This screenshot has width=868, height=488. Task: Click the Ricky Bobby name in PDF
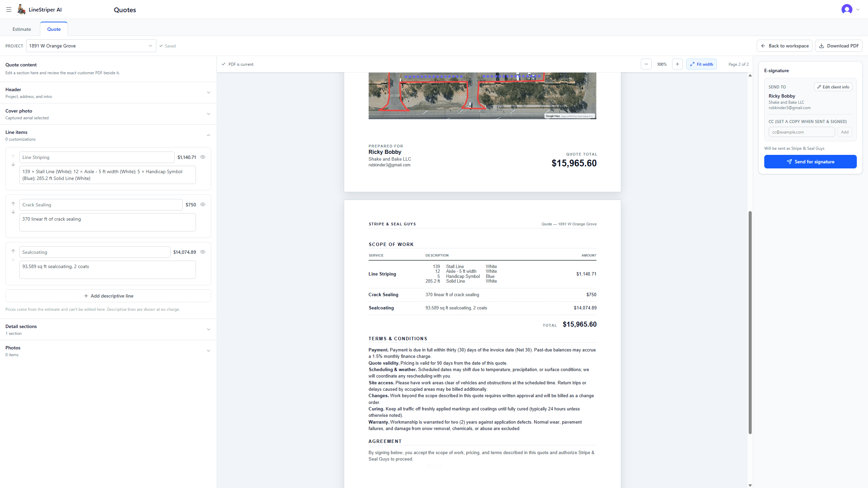pos(385,152)
